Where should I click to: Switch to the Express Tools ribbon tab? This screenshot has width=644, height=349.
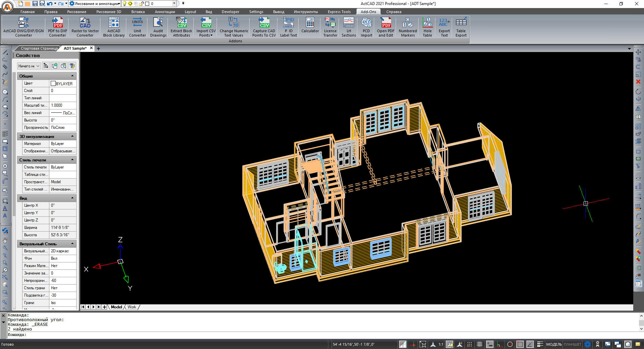pos(339,12)
